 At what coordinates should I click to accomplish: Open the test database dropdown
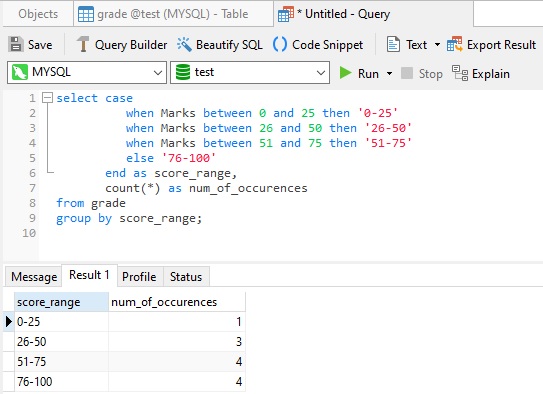(x=321, y=73)
